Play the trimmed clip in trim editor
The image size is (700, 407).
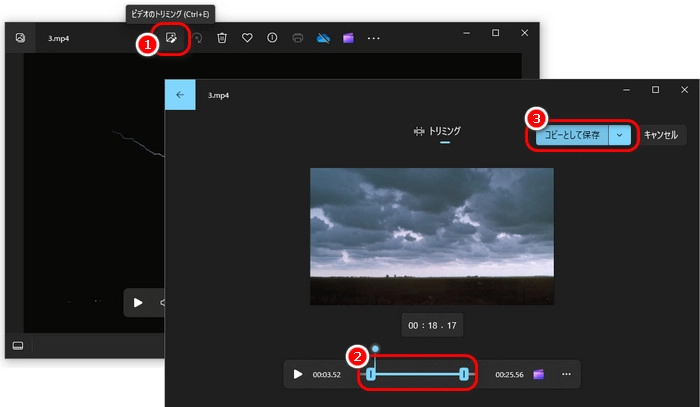298,374
